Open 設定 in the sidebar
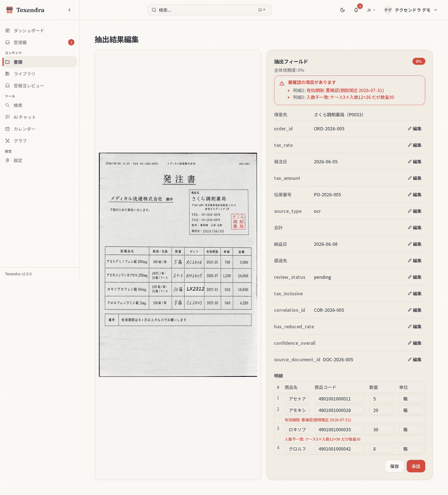 (x=40, y=161)
